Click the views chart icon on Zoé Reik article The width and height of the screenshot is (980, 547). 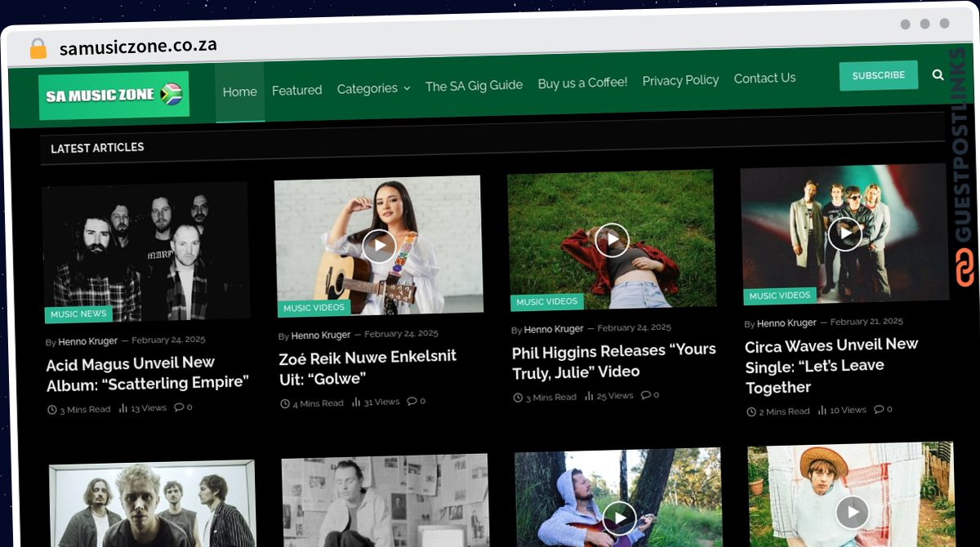(x=357, y=401)
